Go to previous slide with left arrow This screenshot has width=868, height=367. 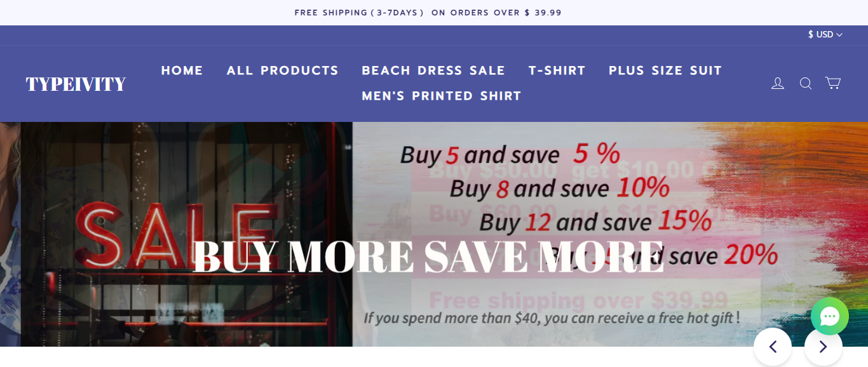pos(773,347)
